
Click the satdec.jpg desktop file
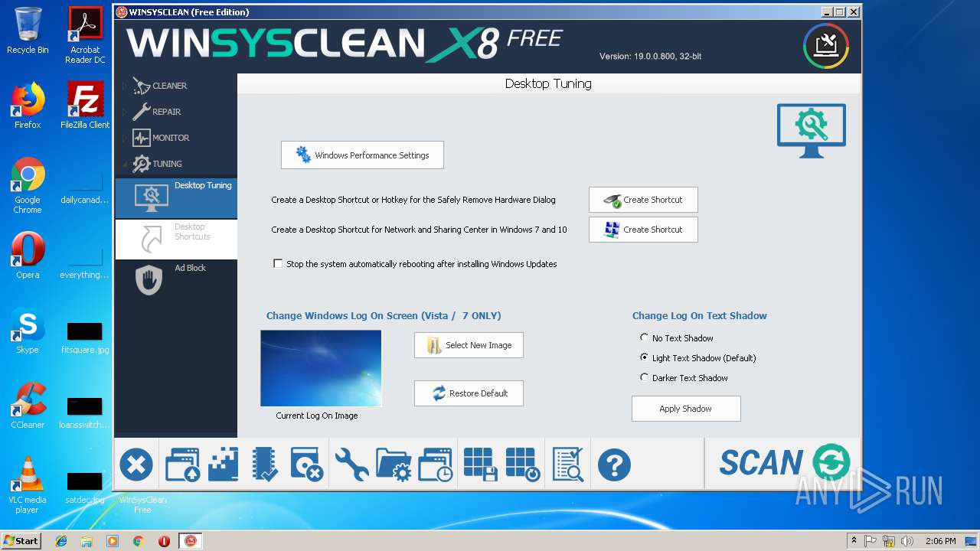tap(85, 487)
